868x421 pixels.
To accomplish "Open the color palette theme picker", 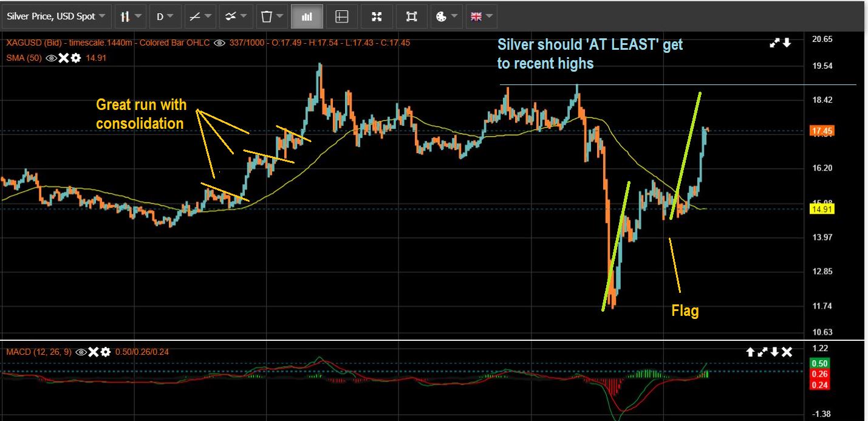I will pyautogui.click(x=446, y=16).
